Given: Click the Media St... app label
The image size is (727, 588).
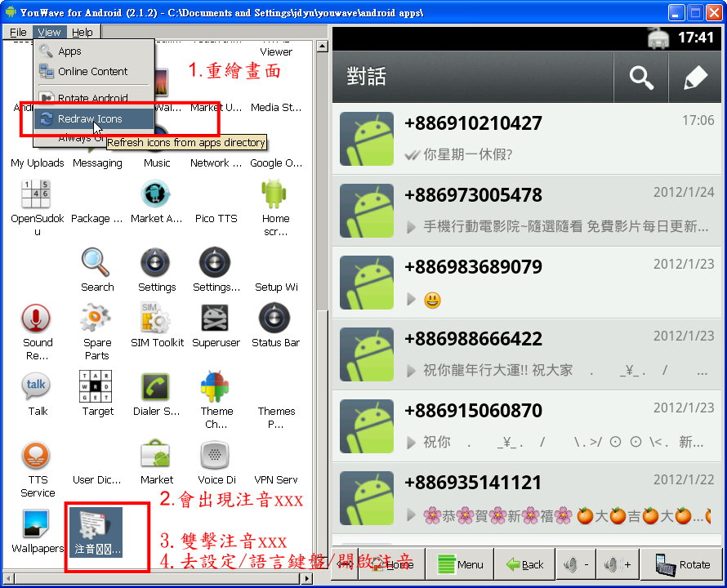Looking at the screenshot, I should (276, 108).
